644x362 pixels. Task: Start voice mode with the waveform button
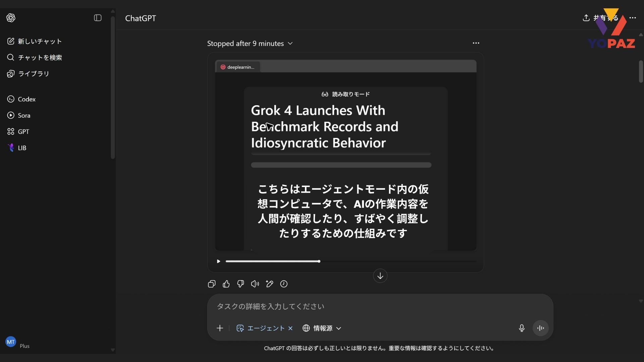(x=541, y=328)
